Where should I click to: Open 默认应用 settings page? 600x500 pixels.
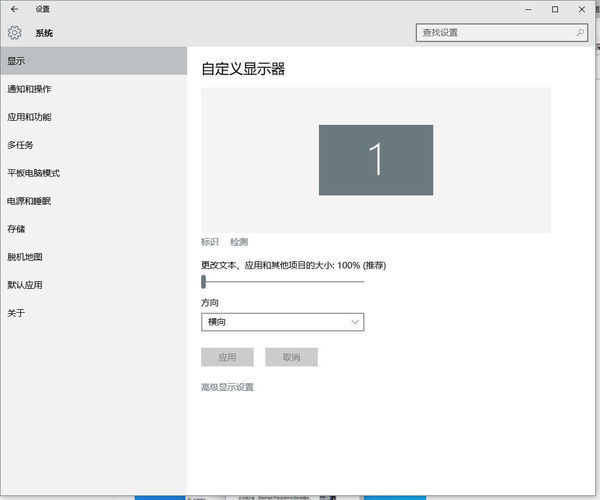25,285
